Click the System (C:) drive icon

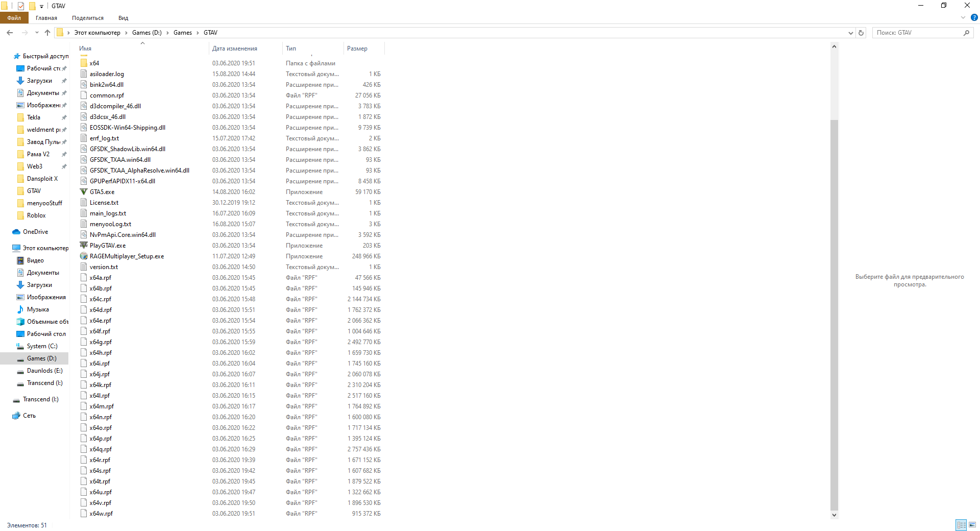pyautogui.click(x=20, y=346)
